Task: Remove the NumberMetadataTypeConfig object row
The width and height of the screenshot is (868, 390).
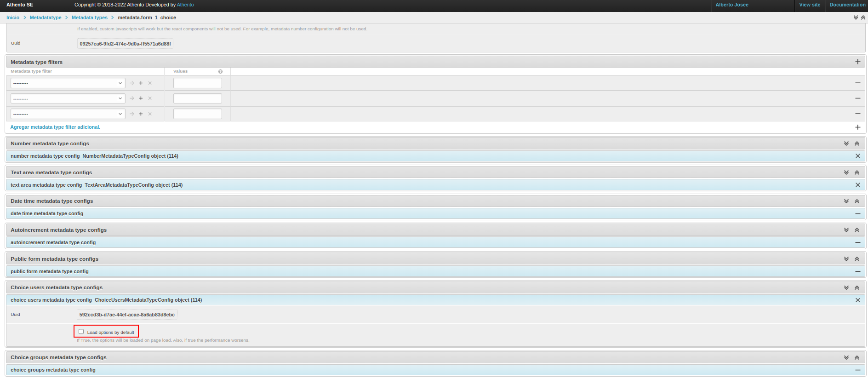Action: coord(857,156)
